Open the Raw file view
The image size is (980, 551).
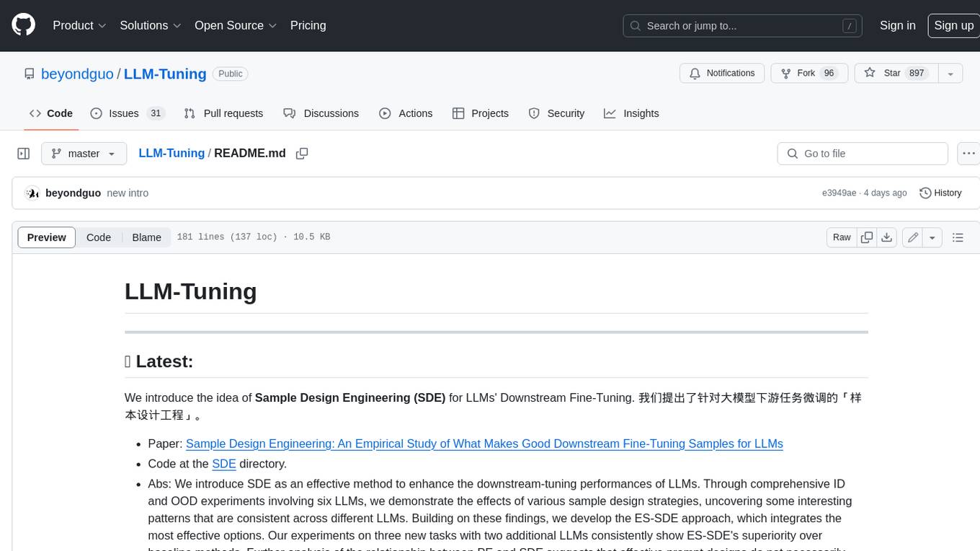pos(842,237)
